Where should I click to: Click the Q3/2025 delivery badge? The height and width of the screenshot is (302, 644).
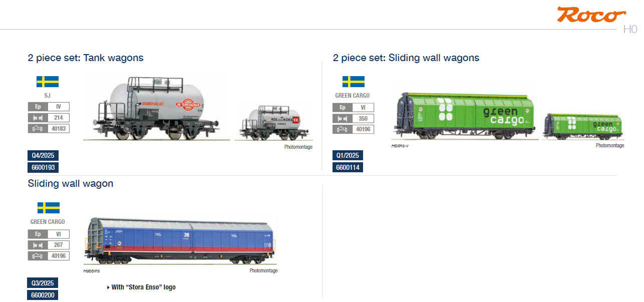43,283
